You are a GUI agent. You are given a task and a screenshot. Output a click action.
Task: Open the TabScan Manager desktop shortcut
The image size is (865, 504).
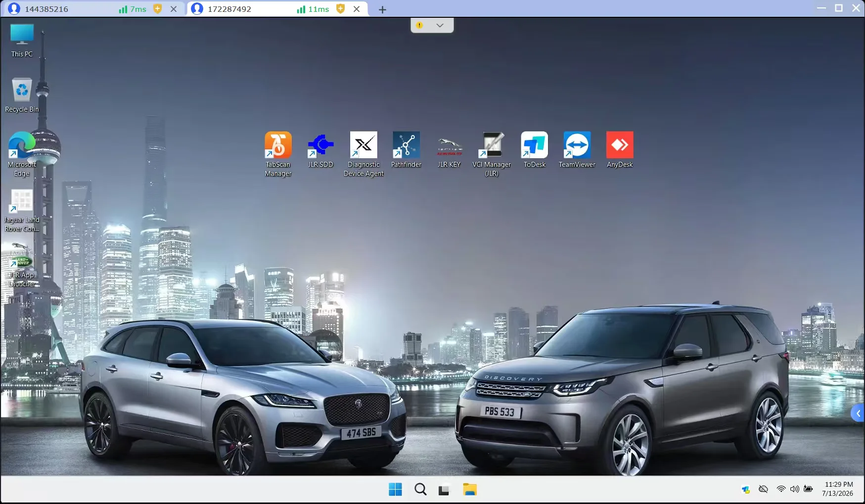pyautogui.click(x=278, y=154)
